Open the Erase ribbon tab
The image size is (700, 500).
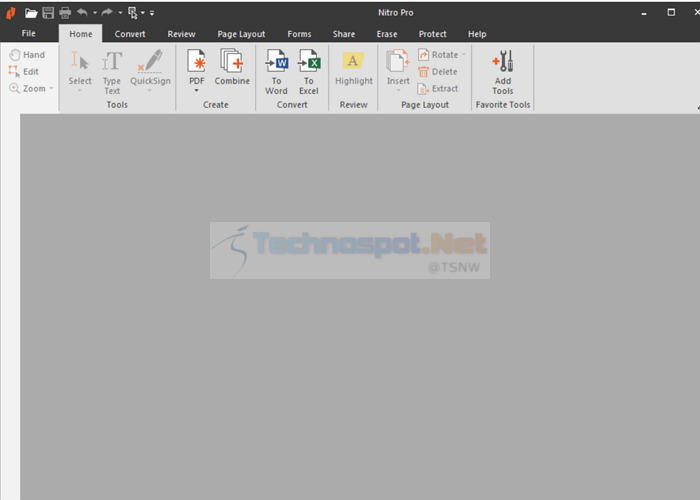(387, 34)
